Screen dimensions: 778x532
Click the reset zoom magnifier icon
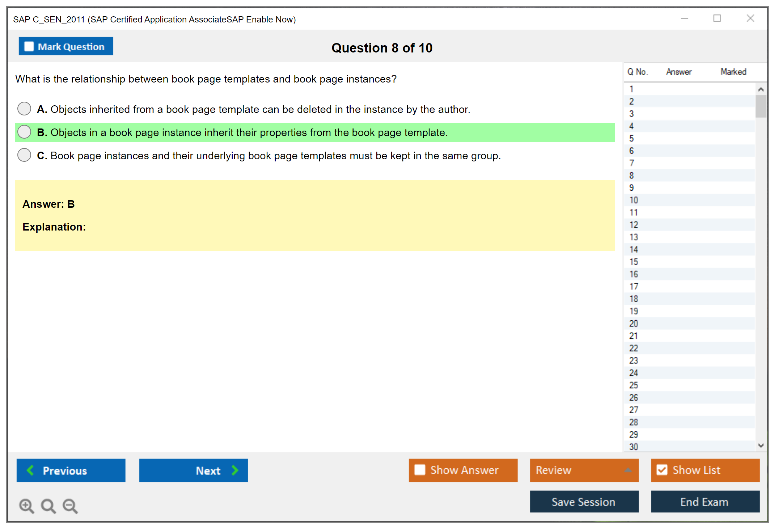pyautogui.click(x=48, y=506)
